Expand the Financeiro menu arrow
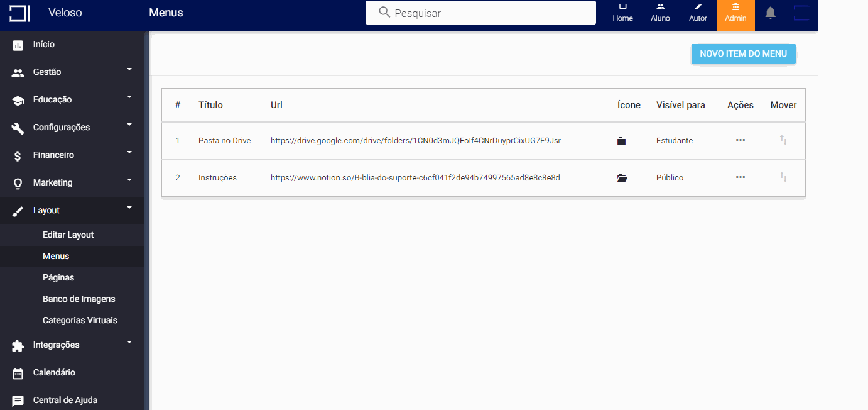Screen dimensions: 868x410 coord(129,152)
